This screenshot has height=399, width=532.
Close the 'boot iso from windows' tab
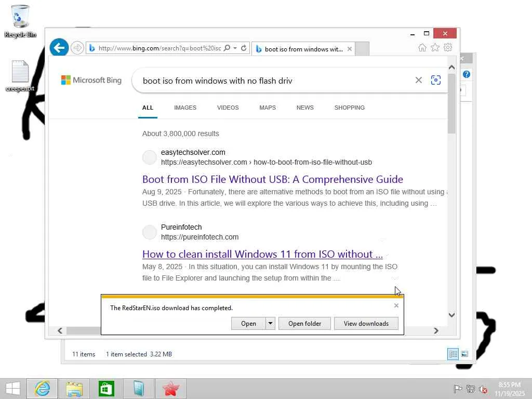click(350, 49)
